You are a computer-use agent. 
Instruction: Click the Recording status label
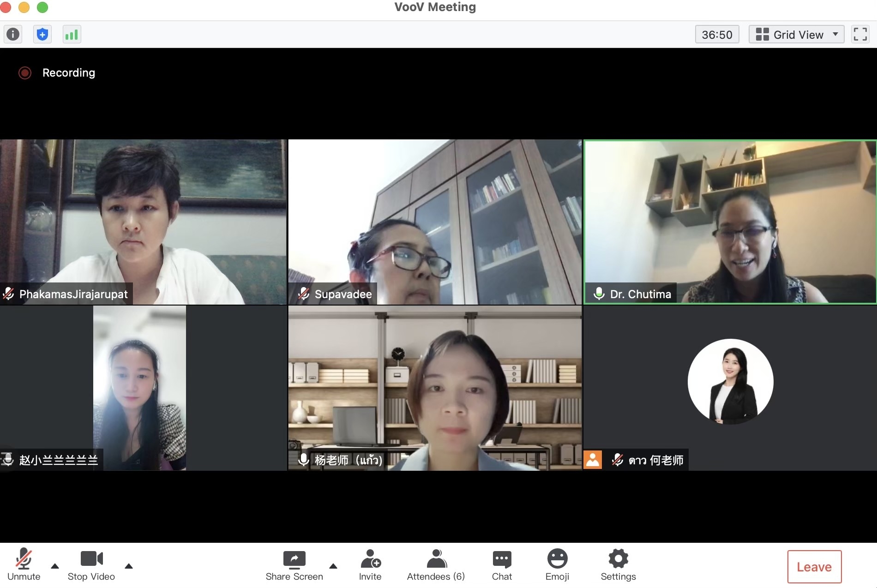click(x=69, y=73)
